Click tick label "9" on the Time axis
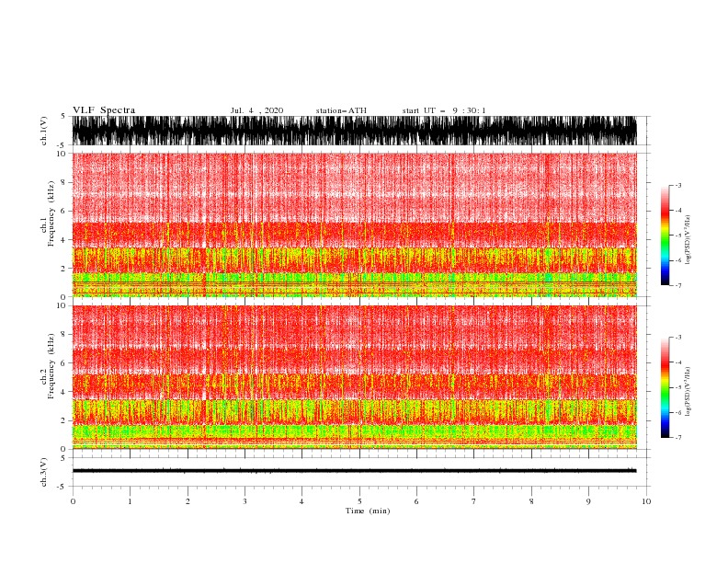 pyautogui.click(x=588, y=501)
